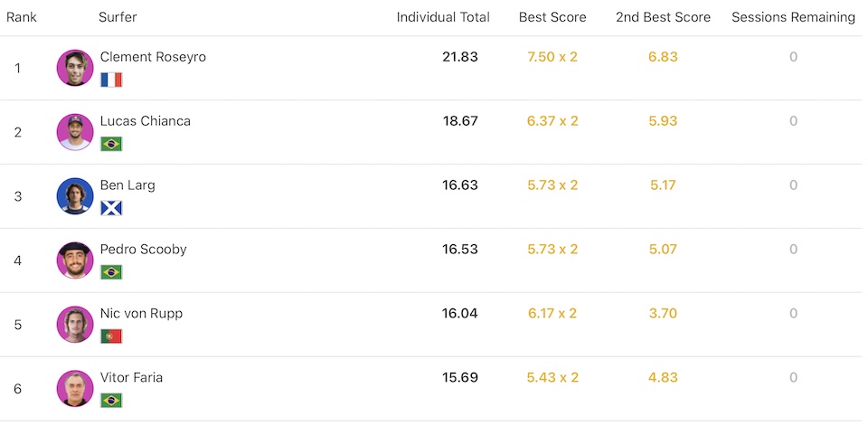The image size is (868, 426).
Task: Click Clement Roseyro's 7.50 x 2 best score
Action: (x=552, y=57)
